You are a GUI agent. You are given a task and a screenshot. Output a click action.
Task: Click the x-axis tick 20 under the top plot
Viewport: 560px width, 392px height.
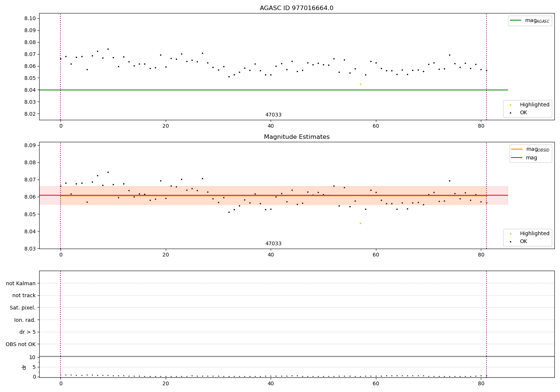166,126
